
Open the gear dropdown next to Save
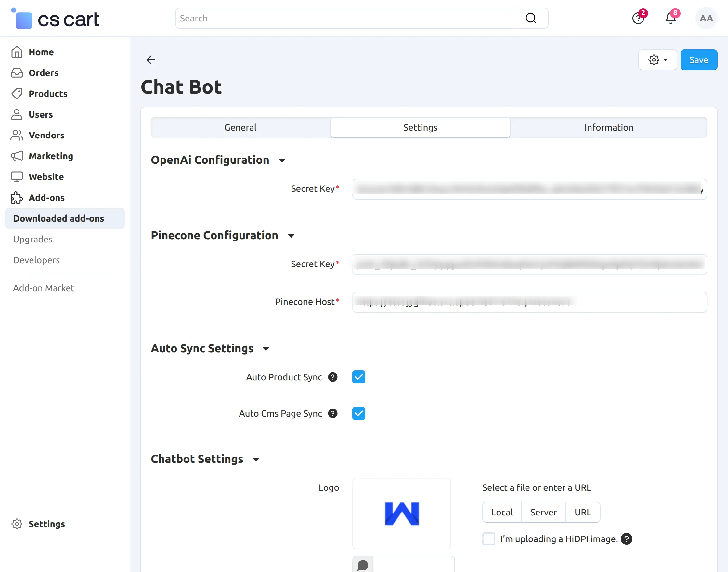(657, 59)
